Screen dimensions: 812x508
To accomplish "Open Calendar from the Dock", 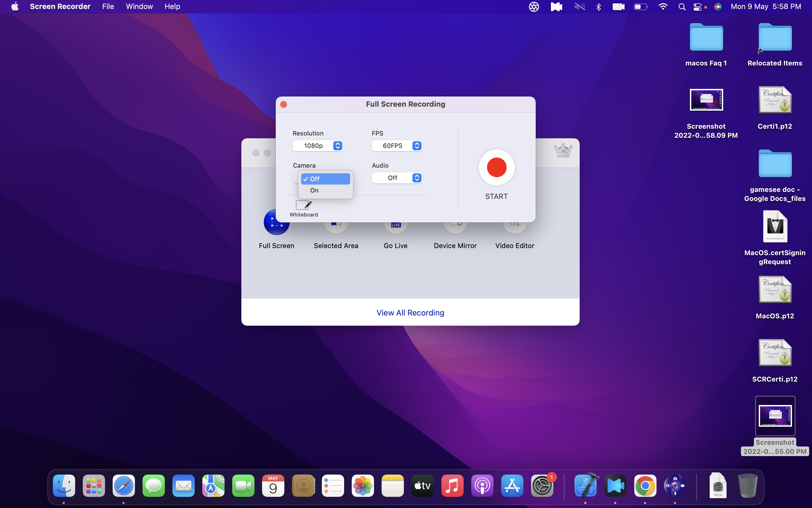I will click(273, 485).
